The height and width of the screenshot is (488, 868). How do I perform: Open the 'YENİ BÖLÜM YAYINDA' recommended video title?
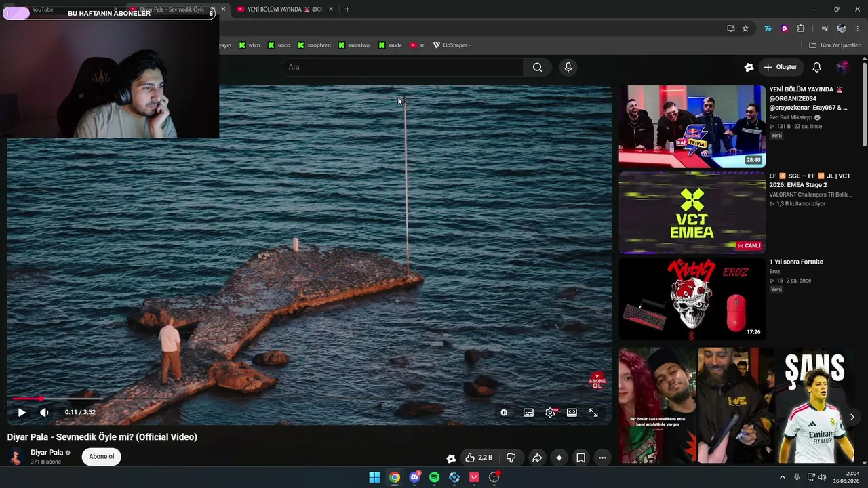point(808,98)
